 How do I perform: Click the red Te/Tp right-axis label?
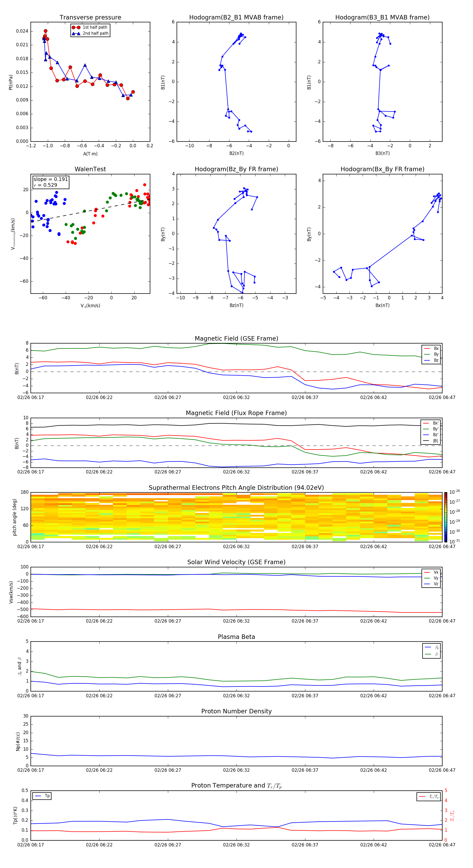point(452,815)
